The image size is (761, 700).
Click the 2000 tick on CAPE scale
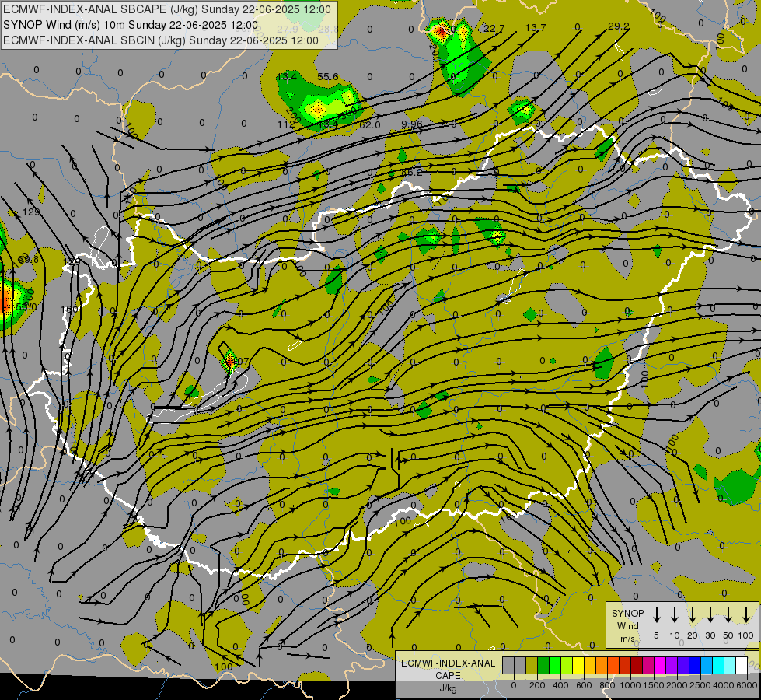pyautogui.click(x=676, y=685)
